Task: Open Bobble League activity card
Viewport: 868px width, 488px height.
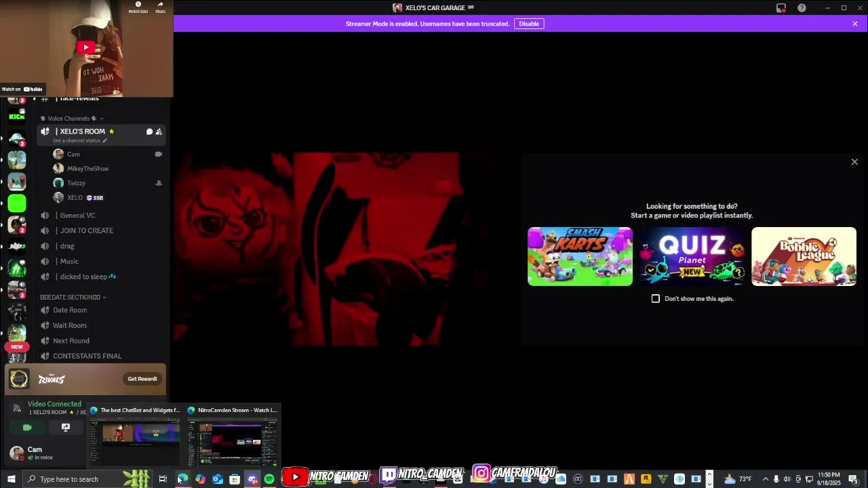Action: (804, 256)
